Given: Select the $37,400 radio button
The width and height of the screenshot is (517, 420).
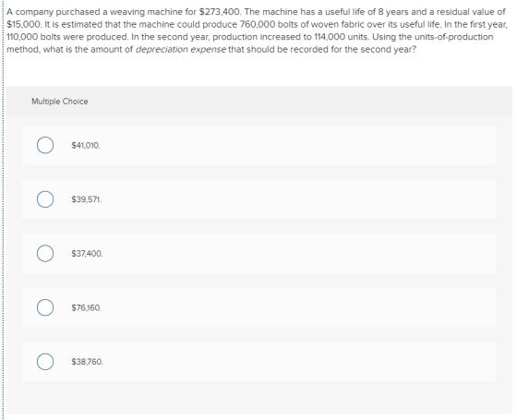Looking at the screenshot, I should click(x=45, y=254).
